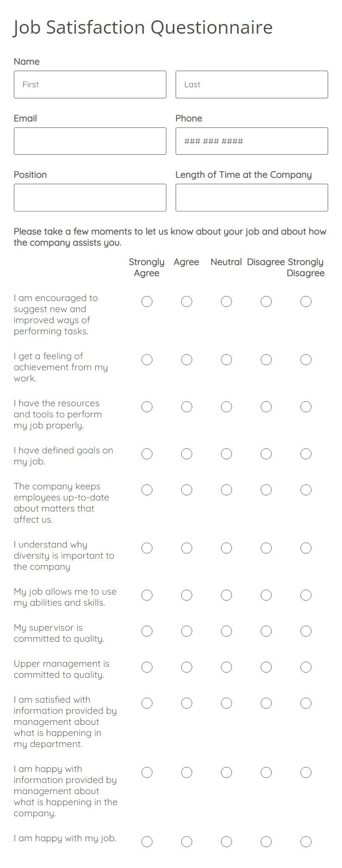342x868 pixels.
Task: Select Disagree for having defined goals
Action: (266, 454)
